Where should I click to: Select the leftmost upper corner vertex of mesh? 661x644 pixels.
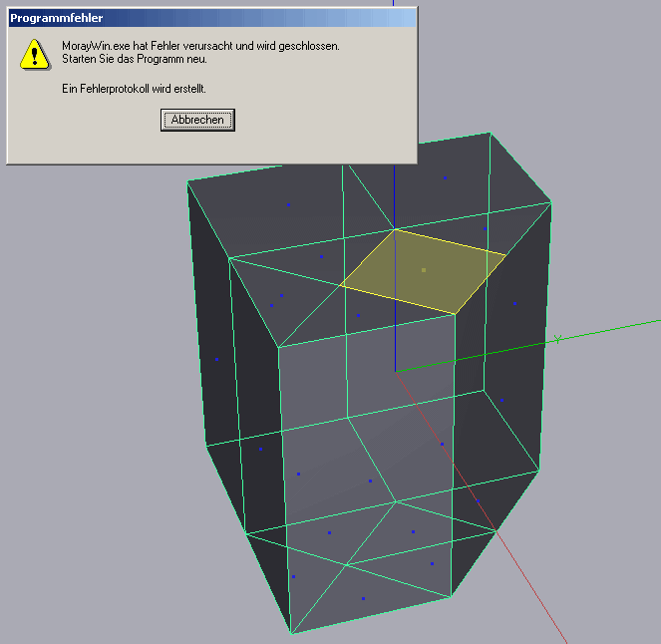click(187, 181)
